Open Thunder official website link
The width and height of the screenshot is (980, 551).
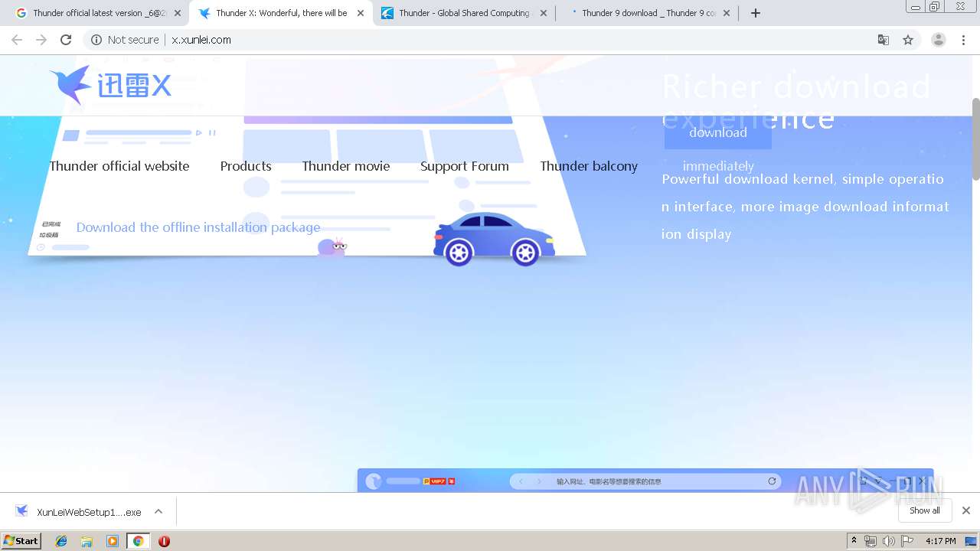[x=119, y=166]
